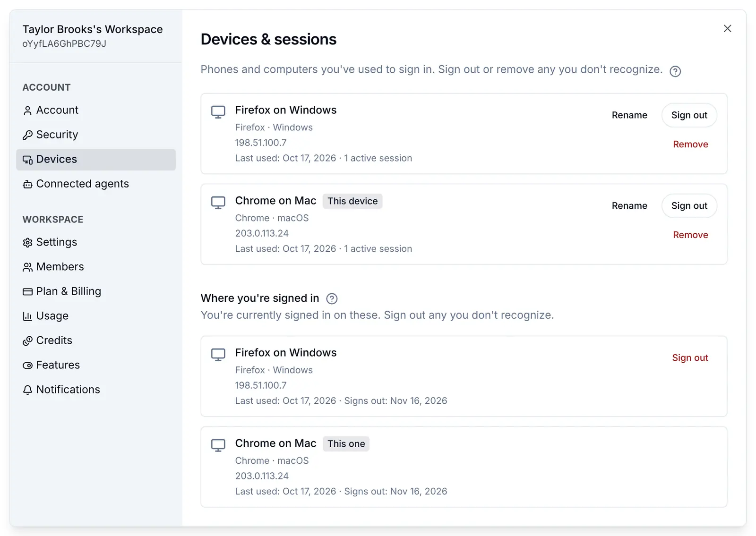Remove the Chrome on Mac device
Screen dimensions: 756x536
point(690,235)
